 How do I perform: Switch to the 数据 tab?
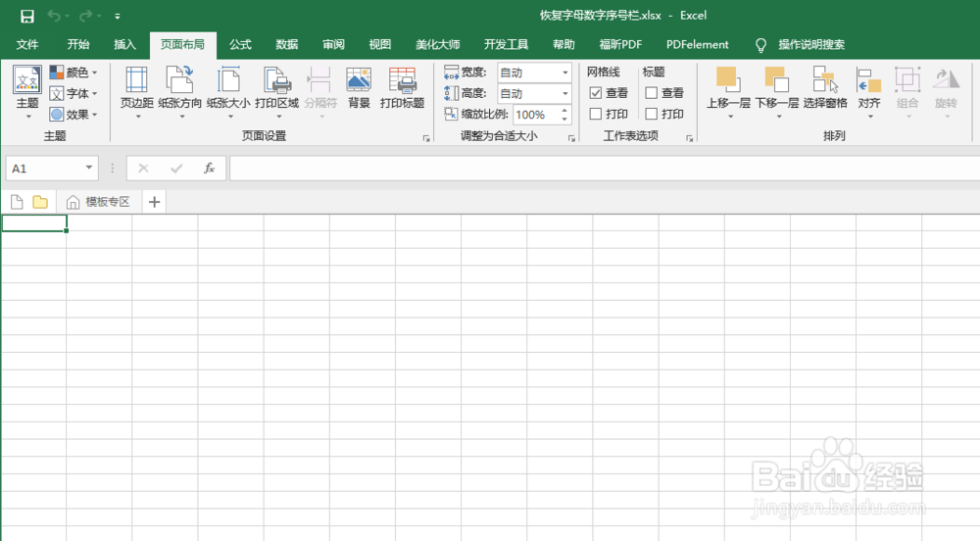point(287,44)
